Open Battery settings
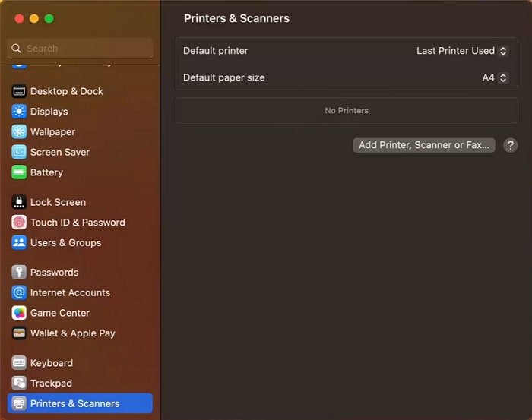 [x=47, y=172]
